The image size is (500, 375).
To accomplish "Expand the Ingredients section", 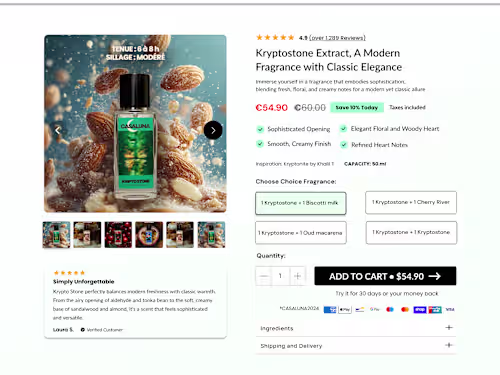I will (x=356, y=328).
